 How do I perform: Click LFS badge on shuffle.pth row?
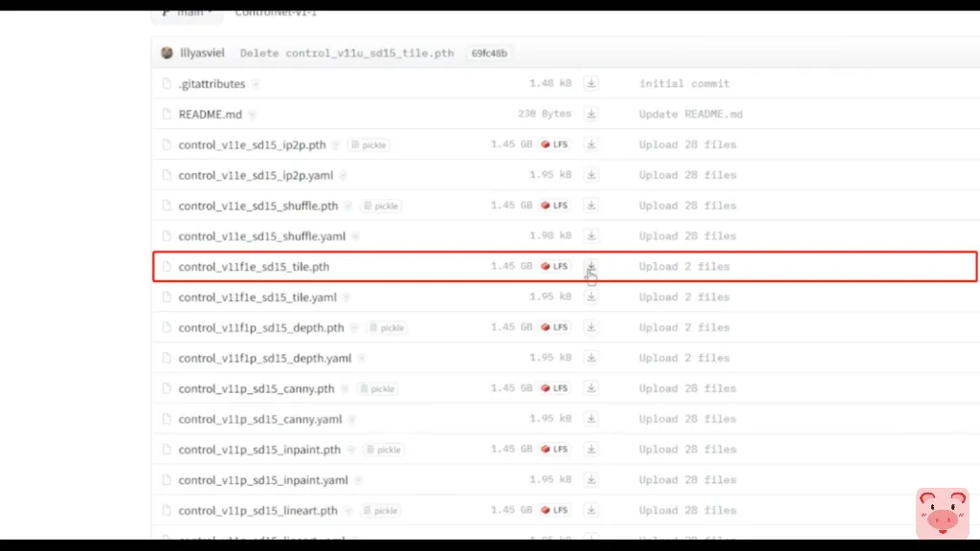[554, 206]
